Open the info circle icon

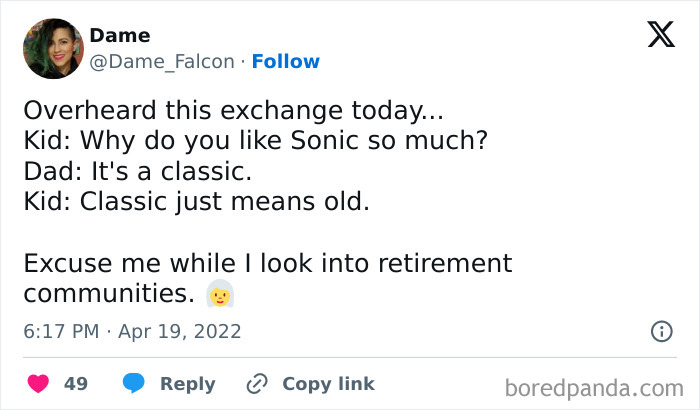(661, 331)
